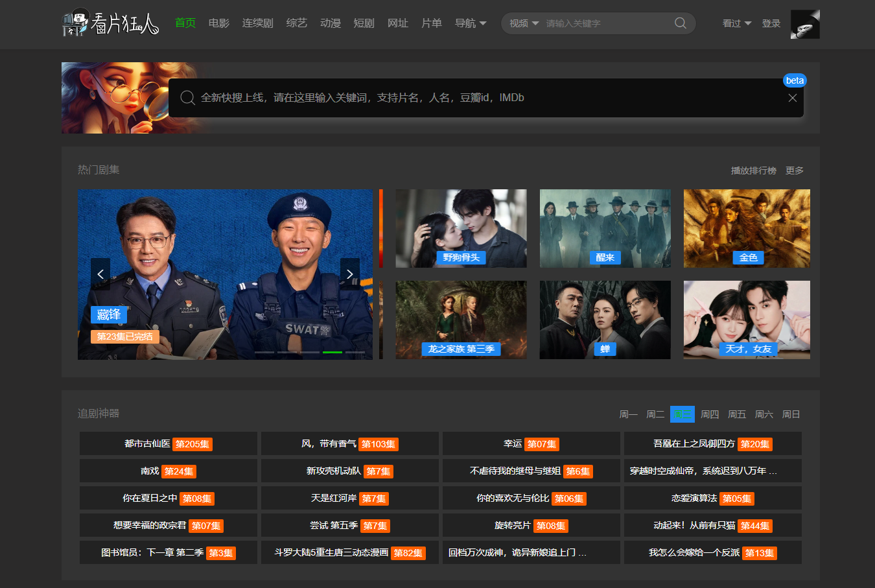Open the 连续剧 nav tab

click(x=258, y=23)
